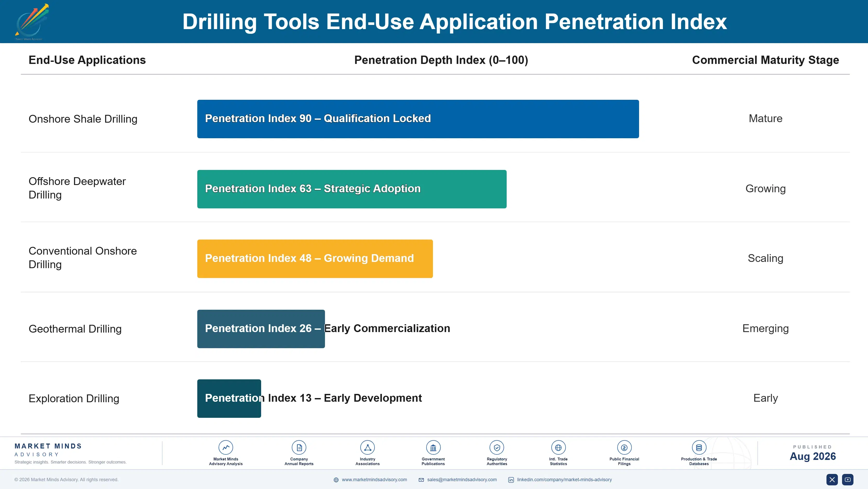Click the Intl. Trade Statistics globe icon

(558, 447)
